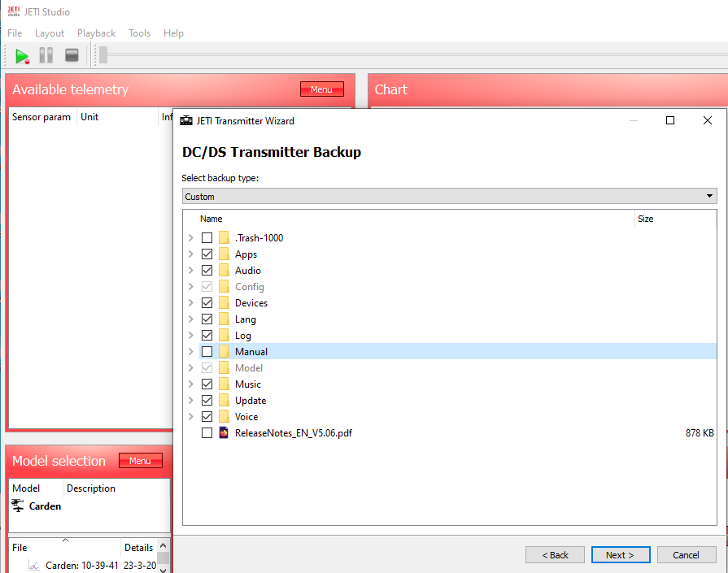
Task: Expand the Log folder node
Action: point(191,335)
